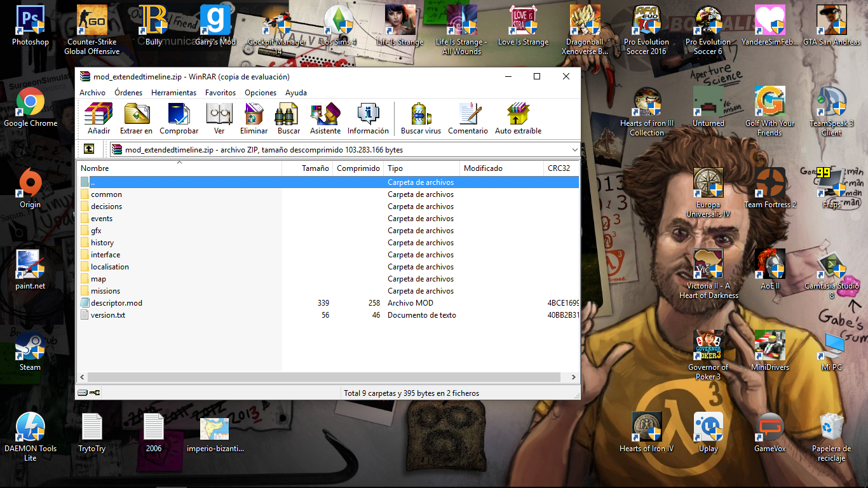Click the horizontal scrollbar right arrow

tap(574, 377)
